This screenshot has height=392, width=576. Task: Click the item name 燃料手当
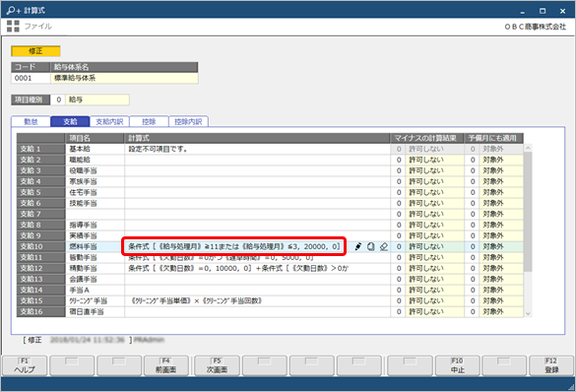pyautogui.click(x=83, y=246)
